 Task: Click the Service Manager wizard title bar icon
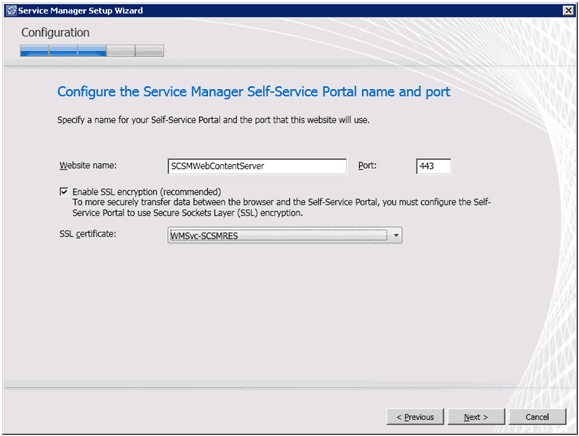(x=11, y=10)
